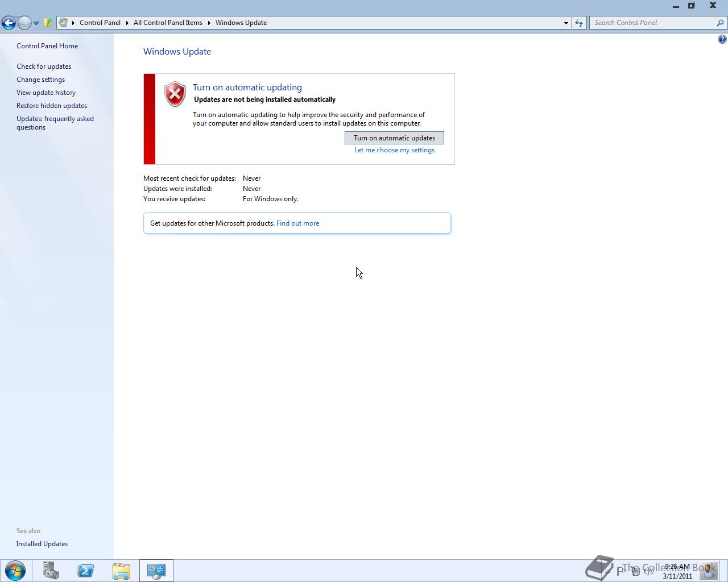
Task: Close the Windows Update window
Action: (713, 6)
